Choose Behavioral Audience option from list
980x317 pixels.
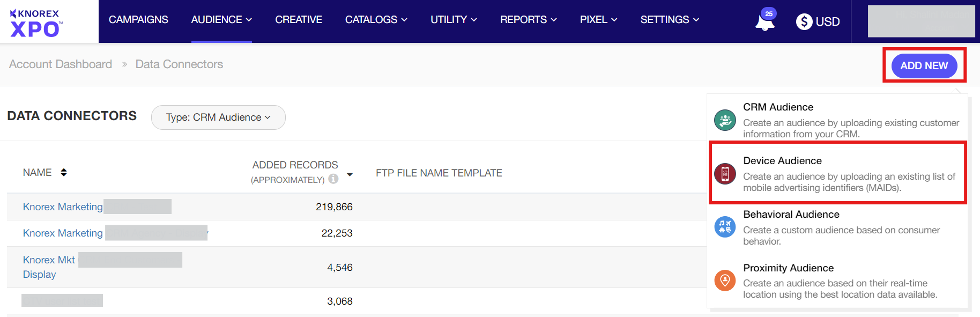(x=791, y=215)
